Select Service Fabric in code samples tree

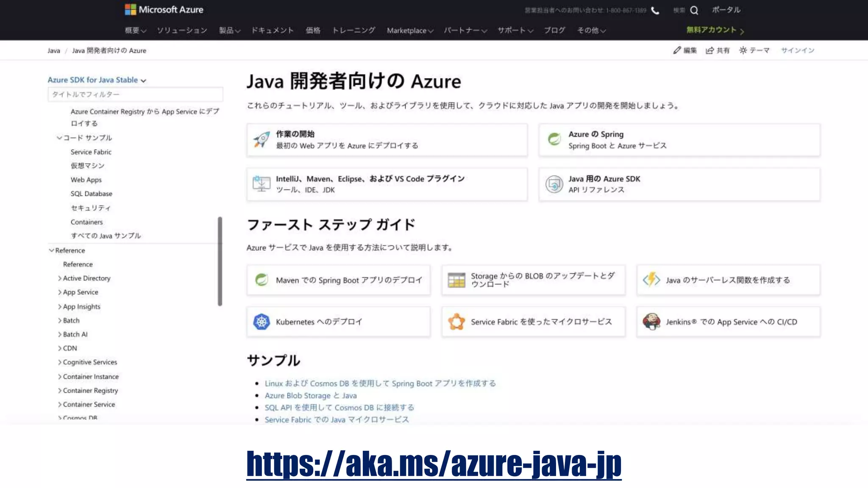[x=91, y=152]
